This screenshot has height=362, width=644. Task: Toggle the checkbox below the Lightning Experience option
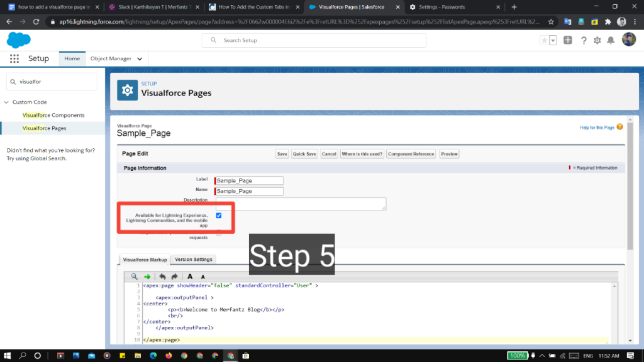coord(219,233)
